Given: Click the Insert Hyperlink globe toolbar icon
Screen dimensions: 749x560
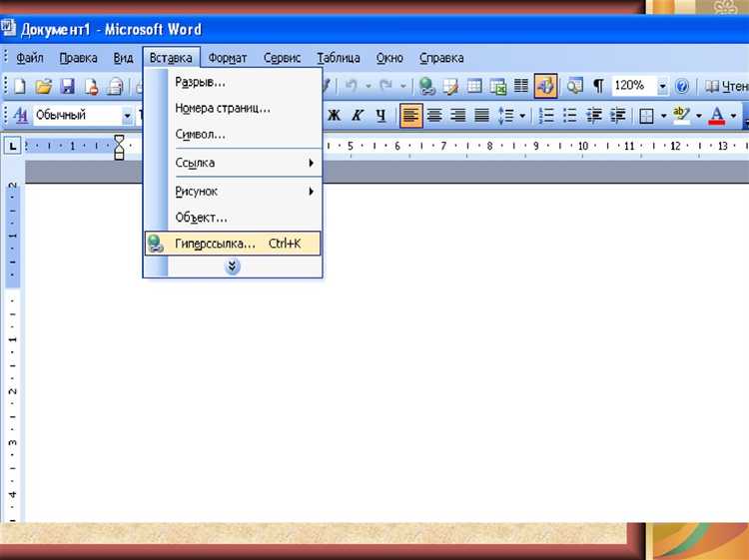Looking at the screenshot, I should point(427,87).
